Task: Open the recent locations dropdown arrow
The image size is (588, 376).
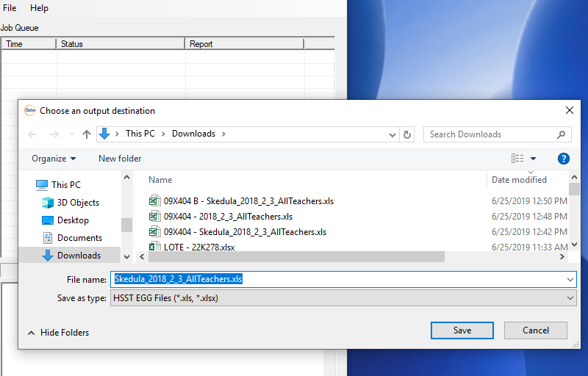Action: [71, 134]
